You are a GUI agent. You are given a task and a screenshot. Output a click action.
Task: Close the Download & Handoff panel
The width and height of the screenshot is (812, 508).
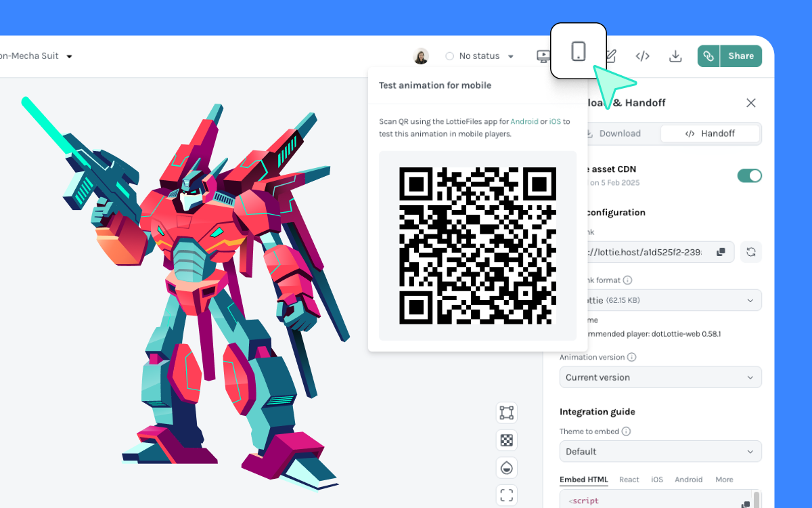[751, 103]
